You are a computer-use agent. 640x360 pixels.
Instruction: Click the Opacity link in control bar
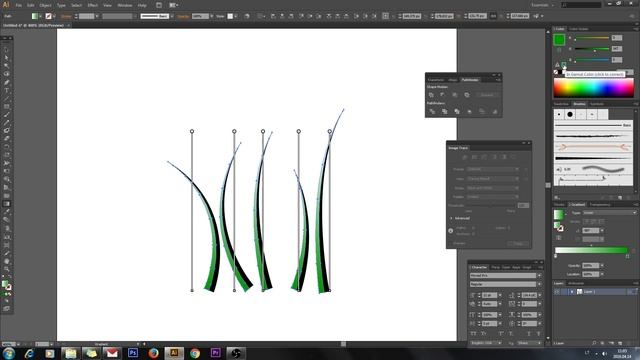point(183,16)
